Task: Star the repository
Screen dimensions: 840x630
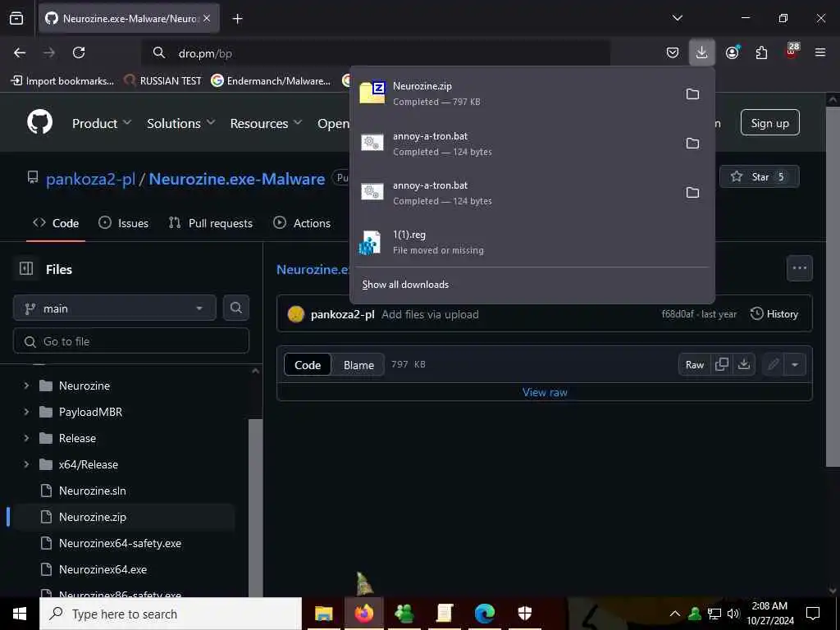Action: click(759, 177)
